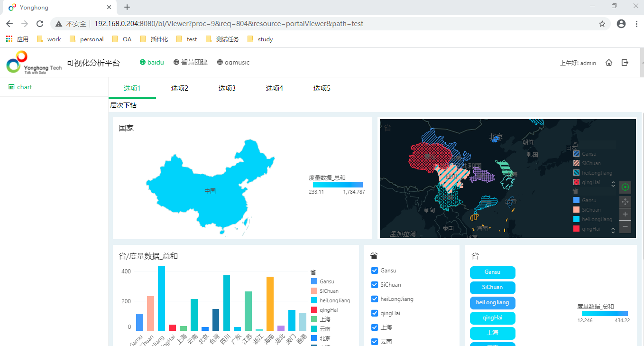The height and width of the screenshot is (346, 644).
Task: Click the qingHai pill button
Action: pos(493,318)
